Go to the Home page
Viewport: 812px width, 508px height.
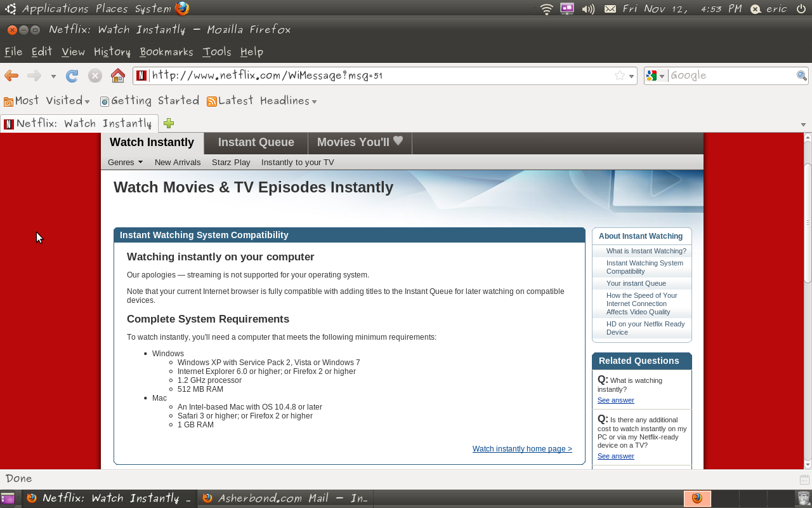coord(118,76)
